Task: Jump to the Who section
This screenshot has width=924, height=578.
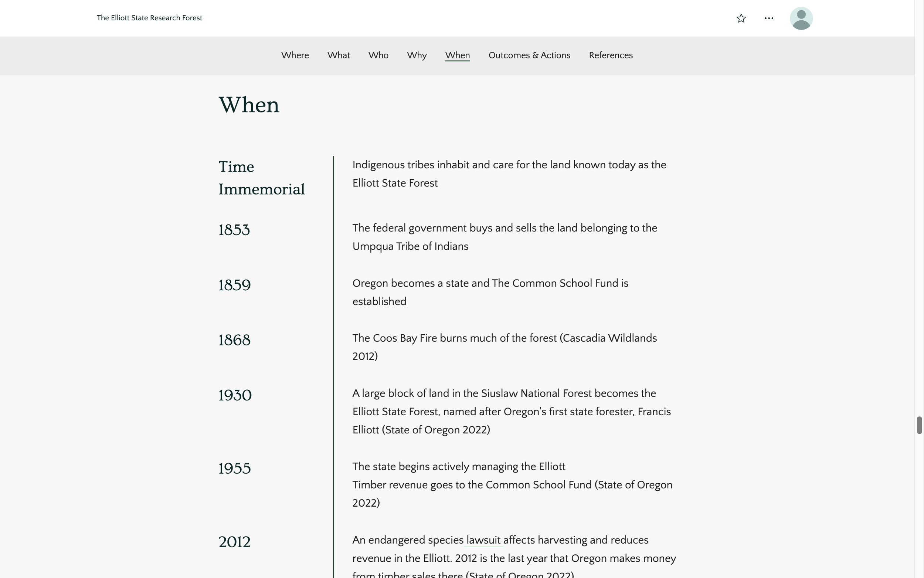Action: 378,55
